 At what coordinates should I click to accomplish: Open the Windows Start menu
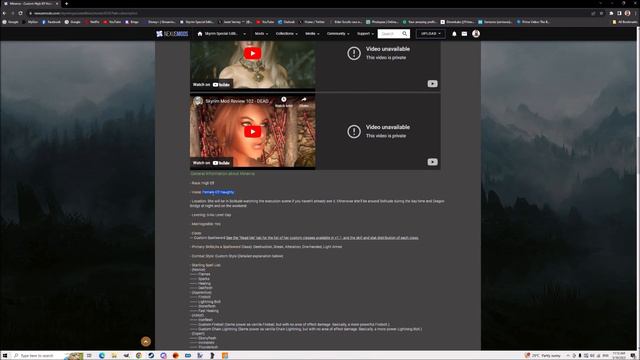click(5, 356)
